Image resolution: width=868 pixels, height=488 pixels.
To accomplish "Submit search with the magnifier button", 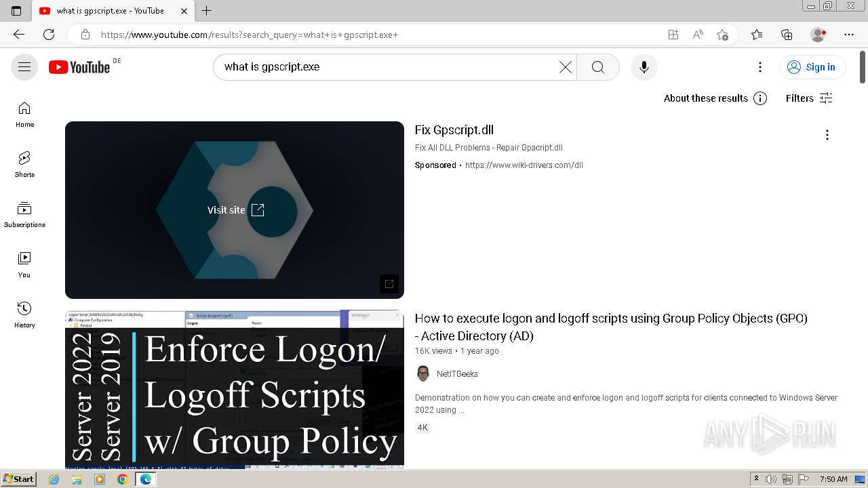I will pos(597,66).
